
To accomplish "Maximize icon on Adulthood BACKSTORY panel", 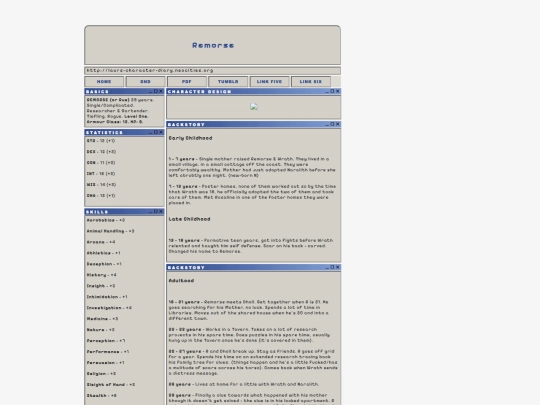I will [332, 267].
